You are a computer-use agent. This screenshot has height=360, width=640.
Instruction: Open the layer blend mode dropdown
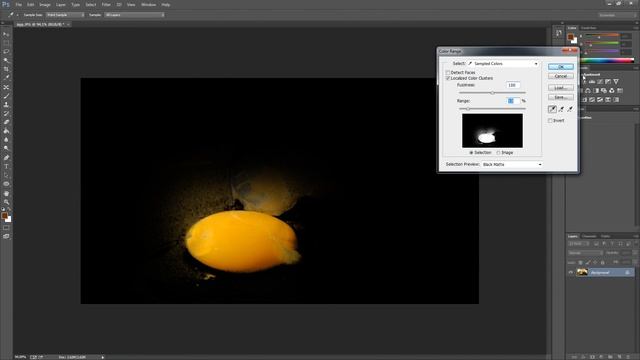tap(585, 253)
